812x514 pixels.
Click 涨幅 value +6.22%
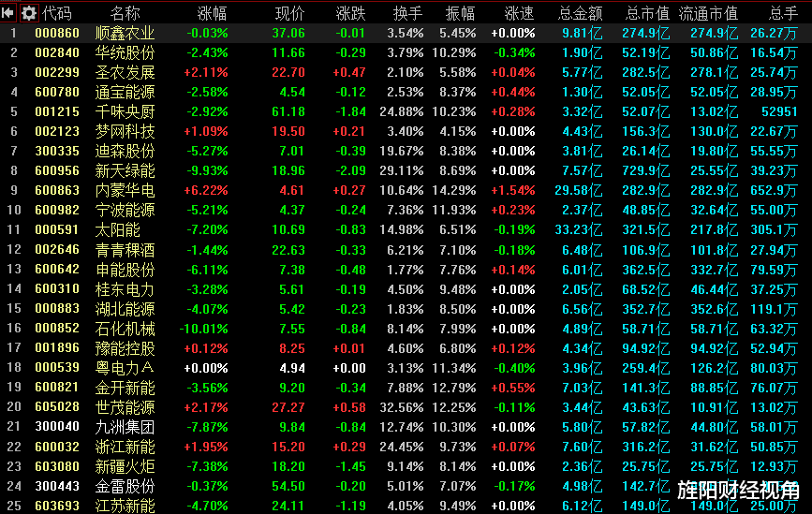point(206,190)
